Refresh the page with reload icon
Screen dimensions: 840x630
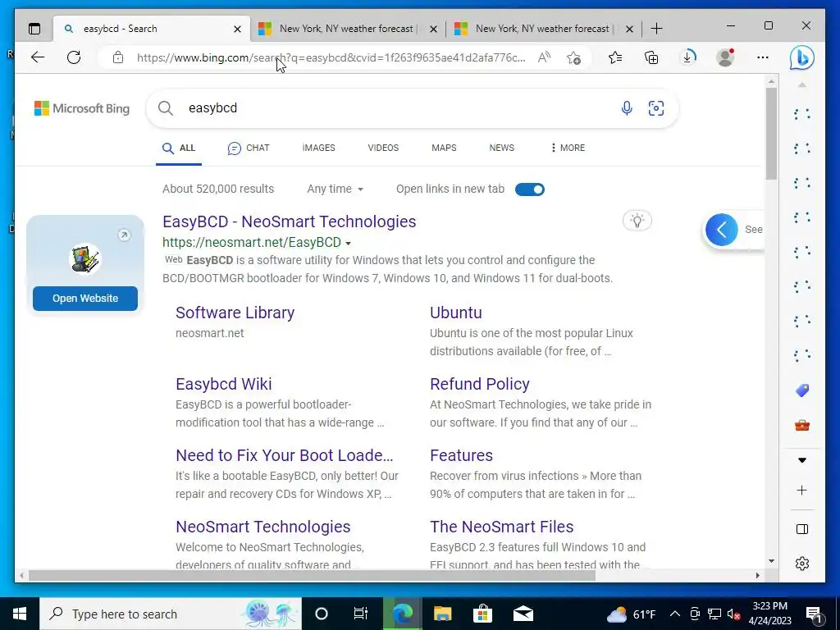(x=74, y=57)
